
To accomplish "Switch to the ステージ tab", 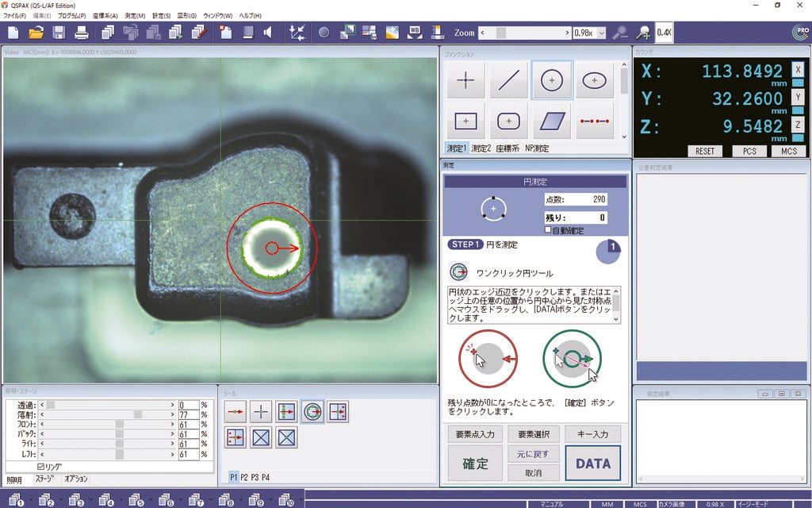I will click(46, 479).
